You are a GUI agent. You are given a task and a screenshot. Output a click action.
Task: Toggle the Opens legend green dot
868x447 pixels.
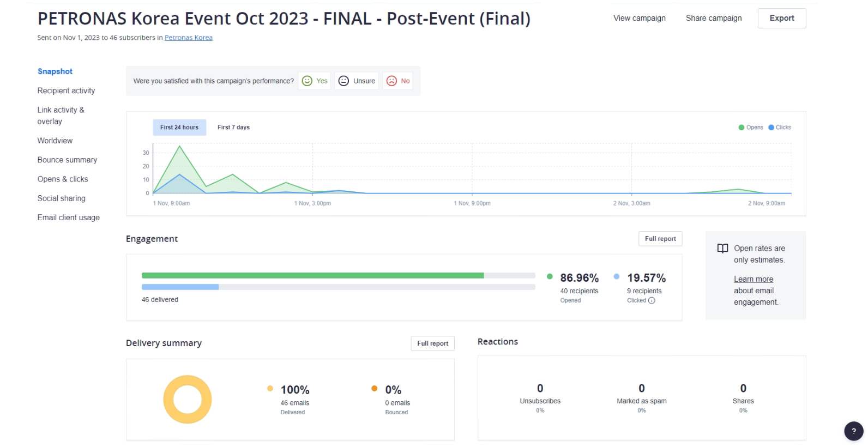(741, 128)
